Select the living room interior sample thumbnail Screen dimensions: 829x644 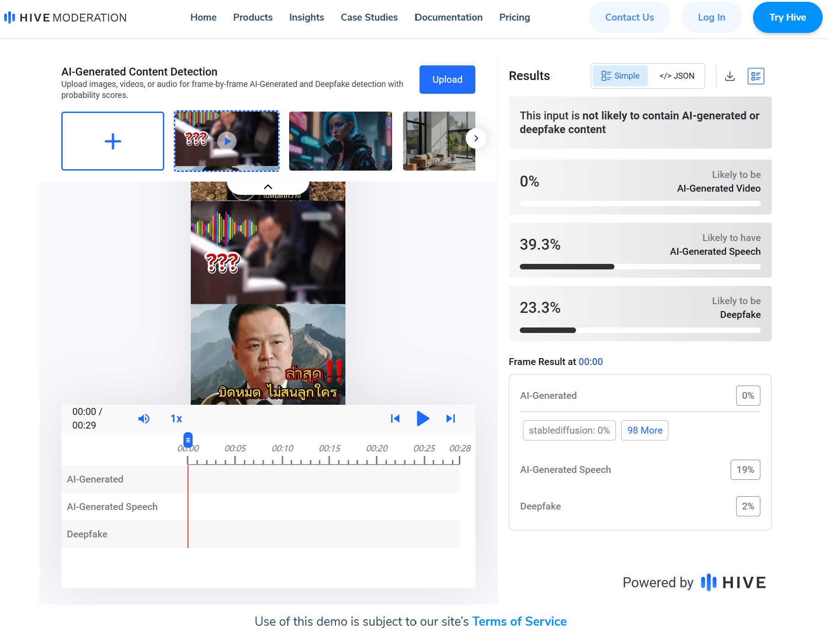click(x=439, y=141)
